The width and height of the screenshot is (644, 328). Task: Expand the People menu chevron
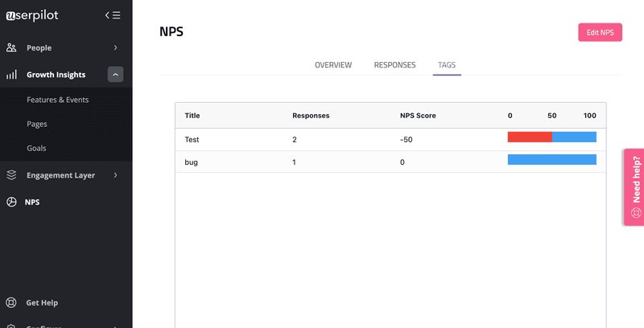(x=115, y=47)
